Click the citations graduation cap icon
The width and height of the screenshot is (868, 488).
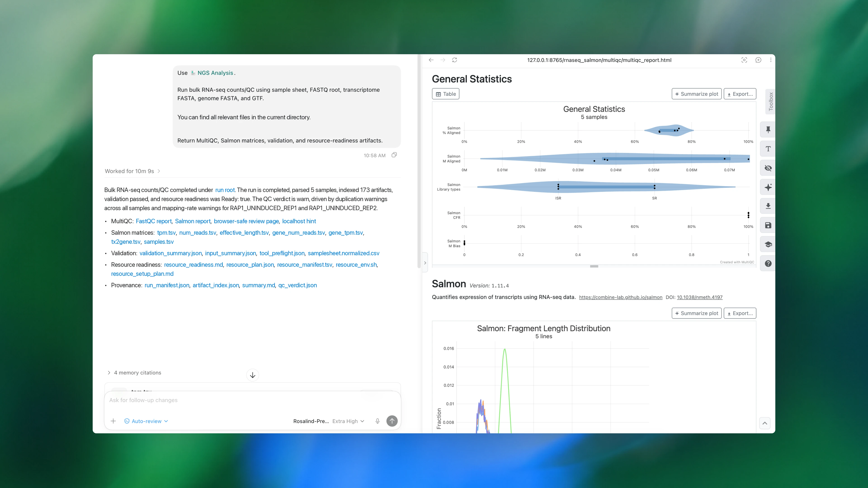pyautogui.click(x=768, y=244)
